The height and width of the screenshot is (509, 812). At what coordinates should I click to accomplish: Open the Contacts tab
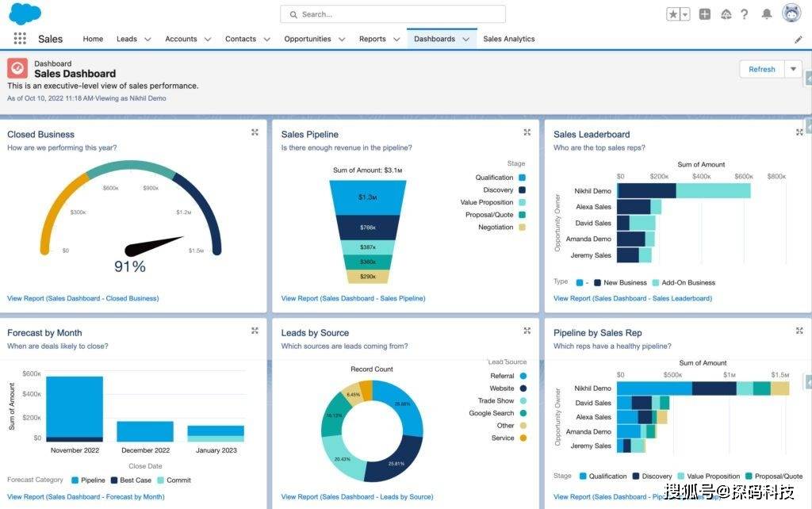click(x=240, y=39)
